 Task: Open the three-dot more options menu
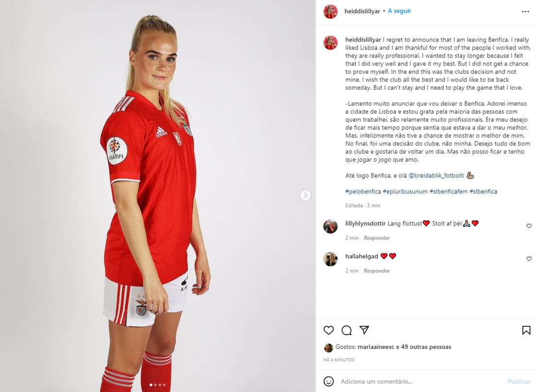click(525, 12)
